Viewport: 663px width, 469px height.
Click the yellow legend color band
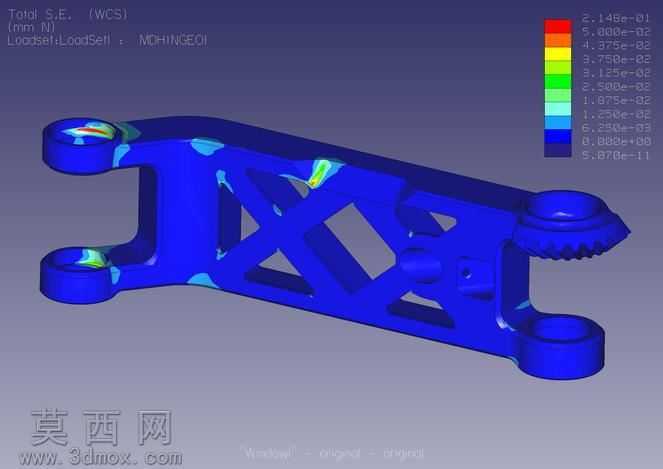557,54
